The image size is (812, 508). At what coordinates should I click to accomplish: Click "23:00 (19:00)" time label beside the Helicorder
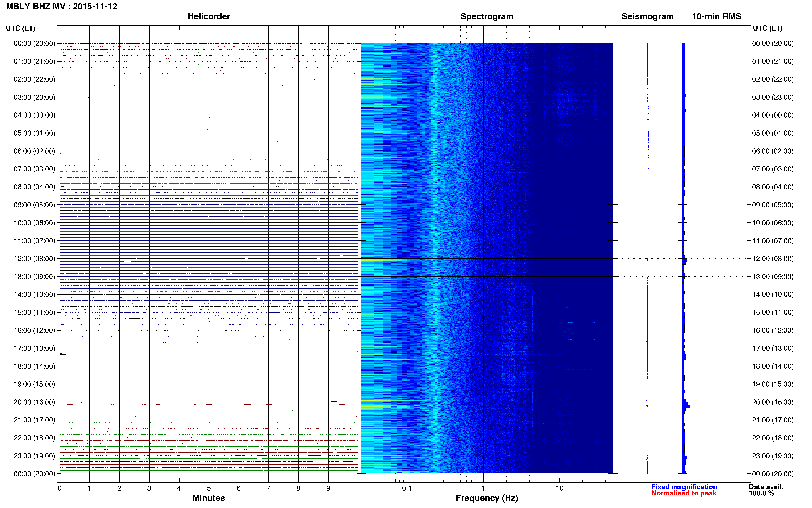tap(34, 456)
